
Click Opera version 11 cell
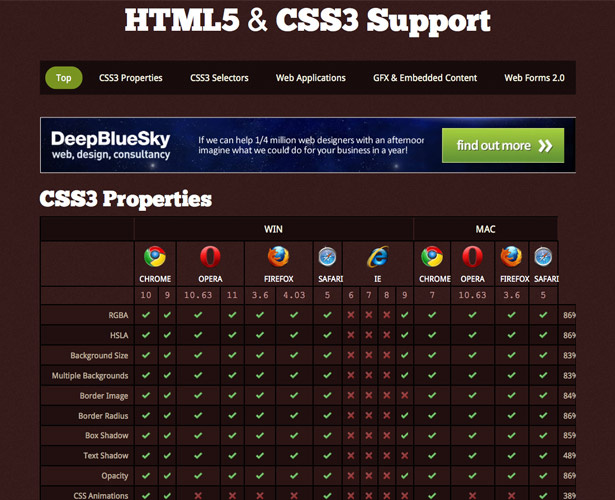pyautogui.click(x=232, y=295)
